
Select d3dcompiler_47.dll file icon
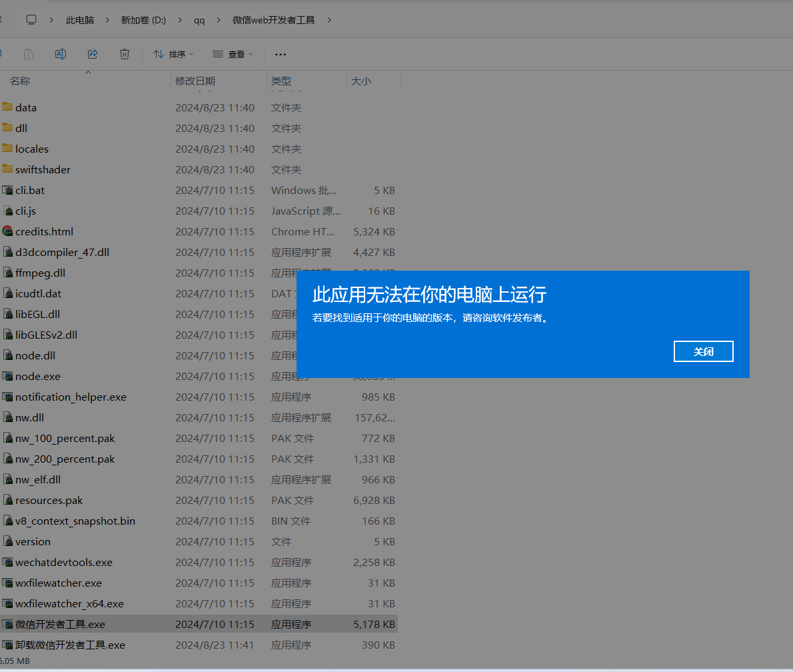[x=7, y=252]
